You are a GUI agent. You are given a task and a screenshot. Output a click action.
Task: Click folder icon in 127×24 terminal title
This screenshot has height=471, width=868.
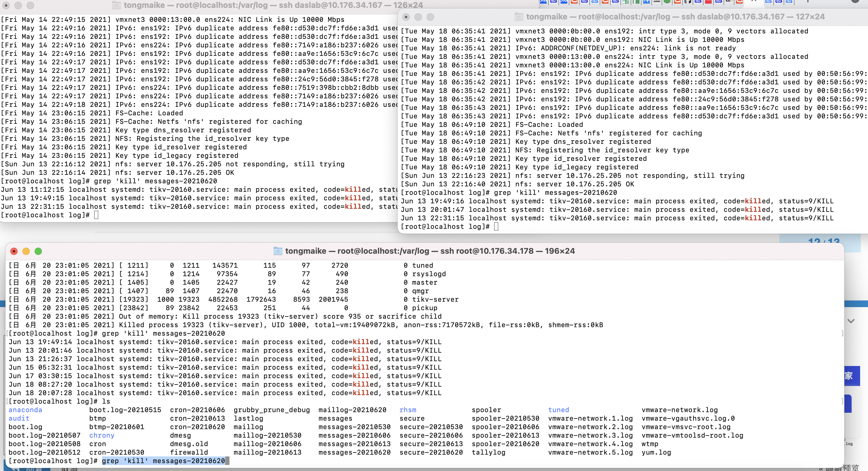pos(519,17)
